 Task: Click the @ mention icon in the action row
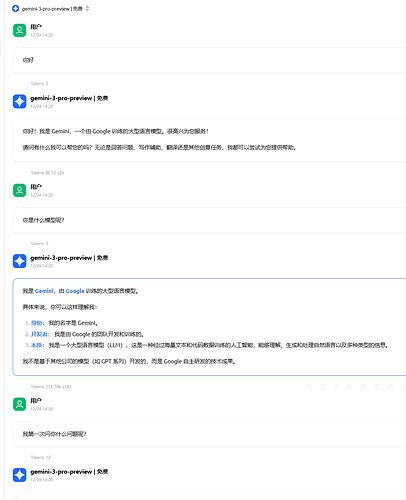tap(336, 387)
